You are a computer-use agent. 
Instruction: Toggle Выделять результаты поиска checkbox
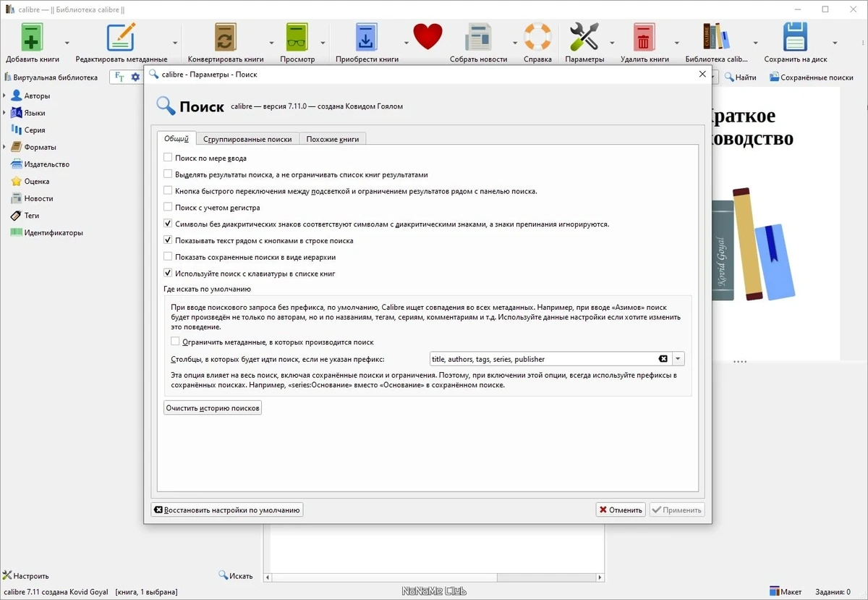(x=168, y=174)
